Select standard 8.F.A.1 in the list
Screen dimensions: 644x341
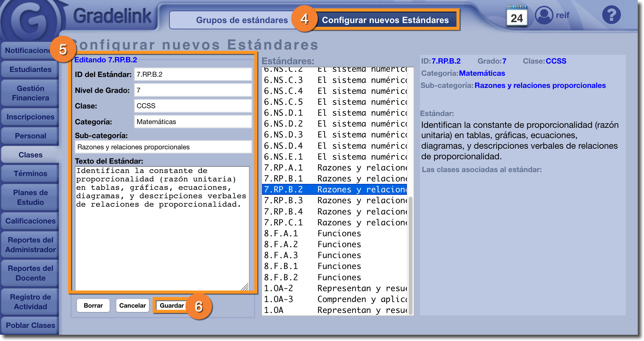click(x=334, y=233)
